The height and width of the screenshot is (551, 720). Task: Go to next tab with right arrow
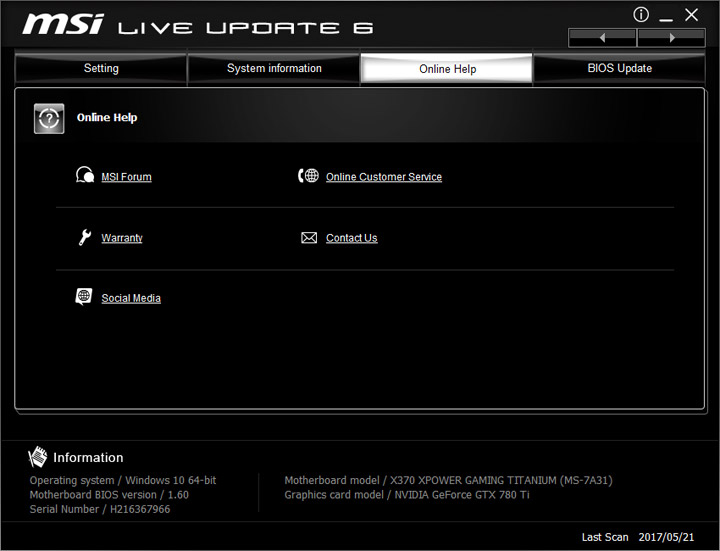click(671, 38)
